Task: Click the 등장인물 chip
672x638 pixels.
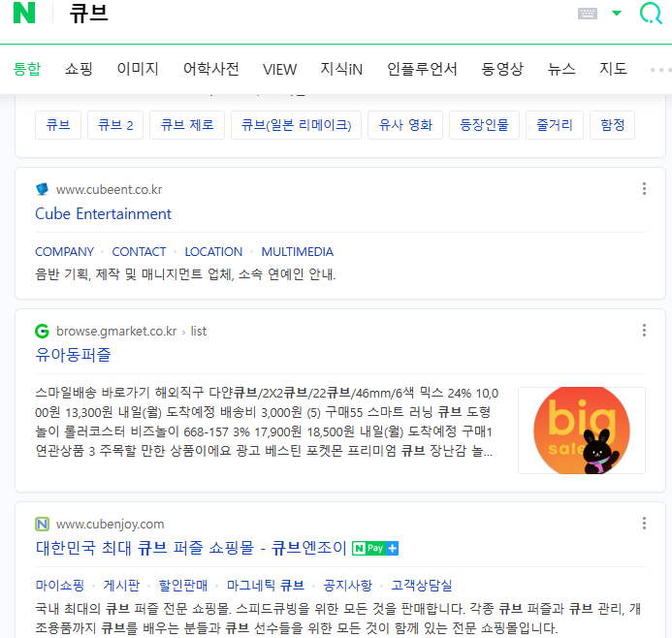Action: (484, 125)
